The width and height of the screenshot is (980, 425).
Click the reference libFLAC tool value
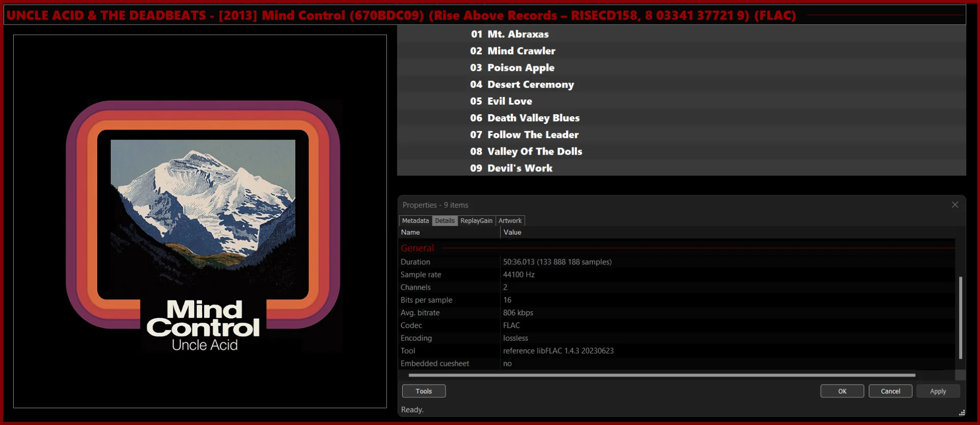pos(558,351)
